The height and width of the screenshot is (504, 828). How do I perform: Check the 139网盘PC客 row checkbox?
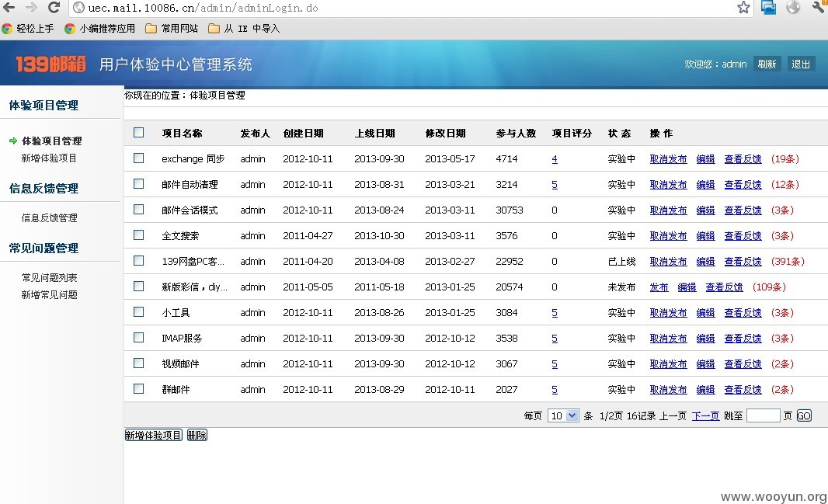point(138,261)
